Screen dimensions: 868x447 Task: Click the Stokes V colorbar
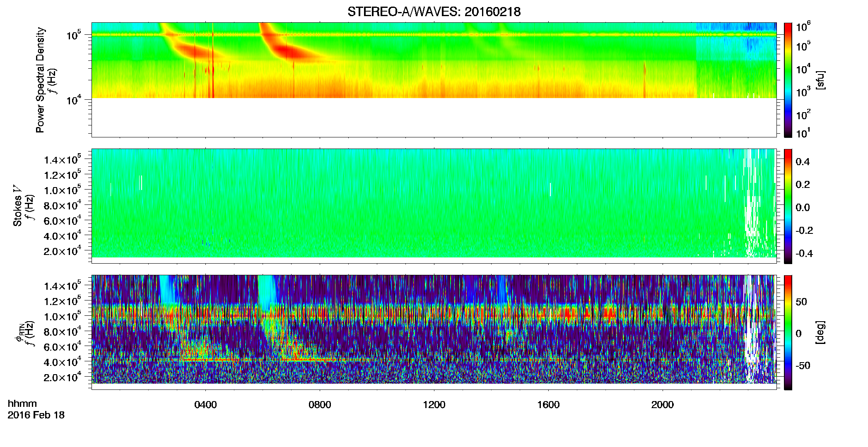coord(788,206)
